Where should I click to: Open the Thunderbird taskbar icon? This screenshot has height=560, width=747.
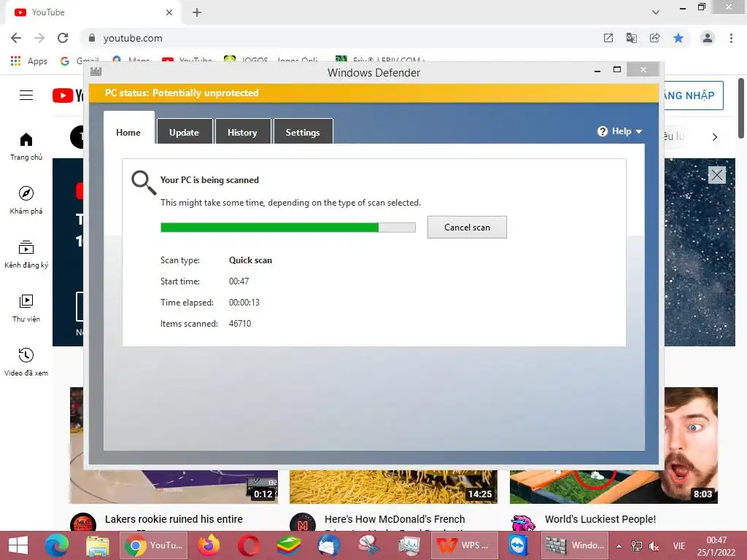tap(329, 545)
